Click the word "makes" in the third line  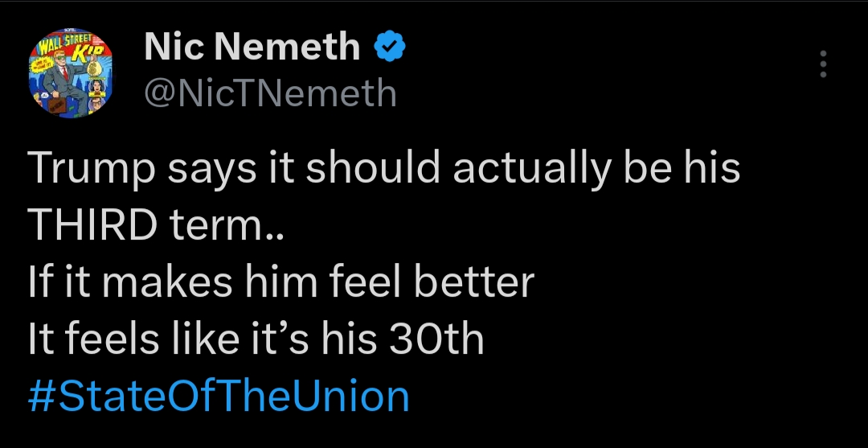click(x=166, y=283)
